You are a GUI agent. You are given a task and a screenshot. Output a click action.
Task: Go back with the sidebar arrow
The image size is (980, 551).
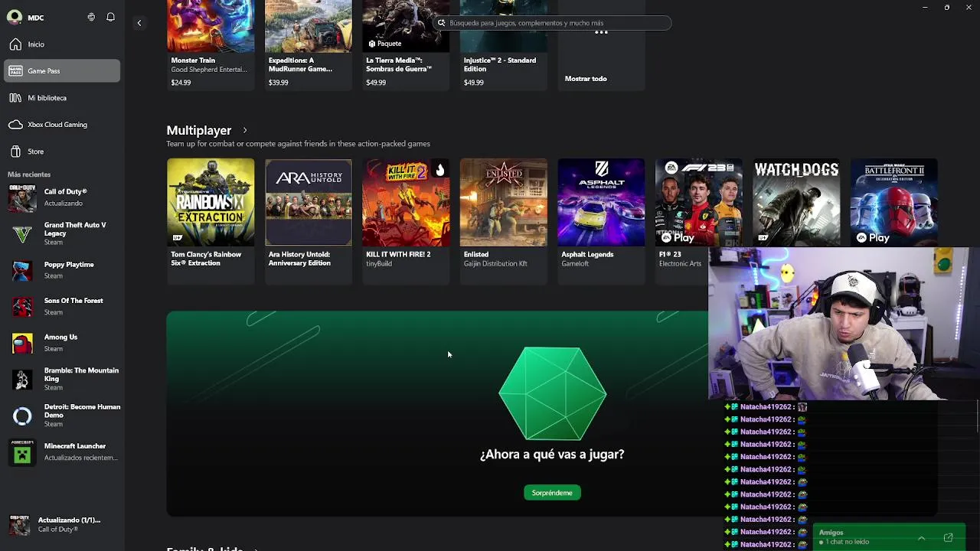(139, 23)
